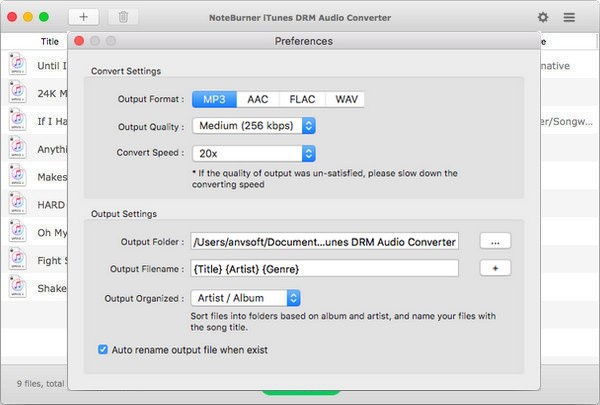This screenshot has height=405, width=600.
Task: Select the '24K M' song row
Action: pos(34,92)
